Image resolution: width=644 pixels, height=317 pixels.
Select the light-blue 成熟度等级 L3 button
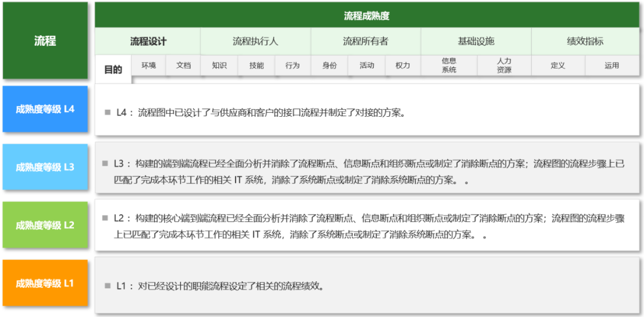click(x=45, y=167)
